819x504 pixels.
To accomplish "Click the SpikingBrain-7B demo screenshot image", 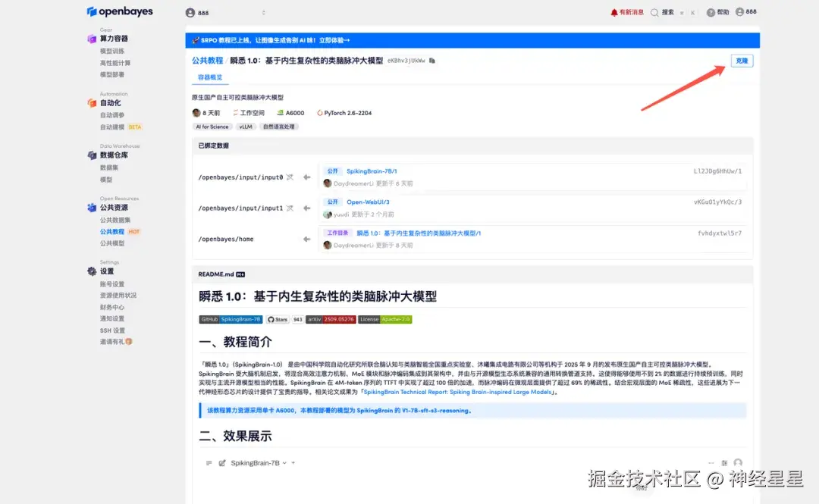I will point(472,479).
